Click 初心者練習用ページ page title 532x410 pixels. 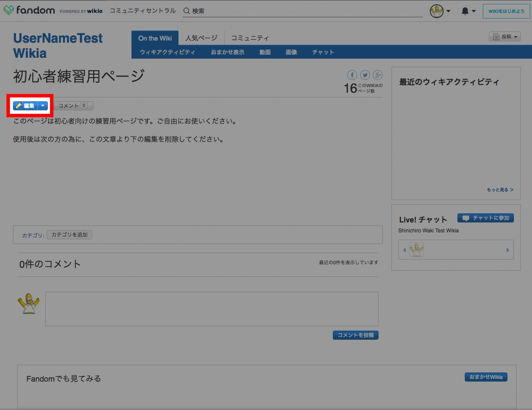79,76
